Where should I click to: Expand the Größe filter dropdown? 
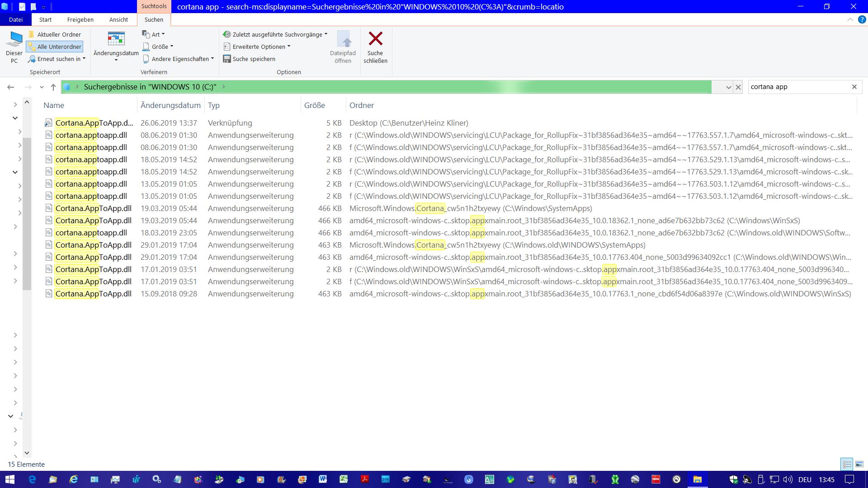pos(158,47)
